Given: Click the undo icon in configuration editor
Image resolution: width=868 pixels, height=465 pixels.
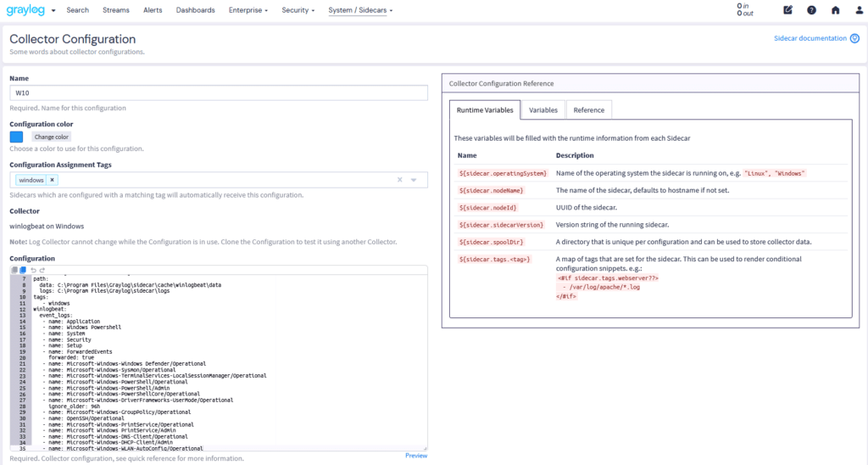Looking at the screenshot, I should pos(33,270).
